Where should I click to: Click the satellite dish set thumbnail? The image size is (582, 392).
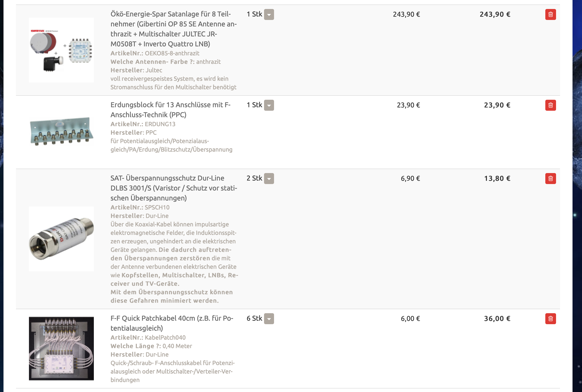point(61,50)
